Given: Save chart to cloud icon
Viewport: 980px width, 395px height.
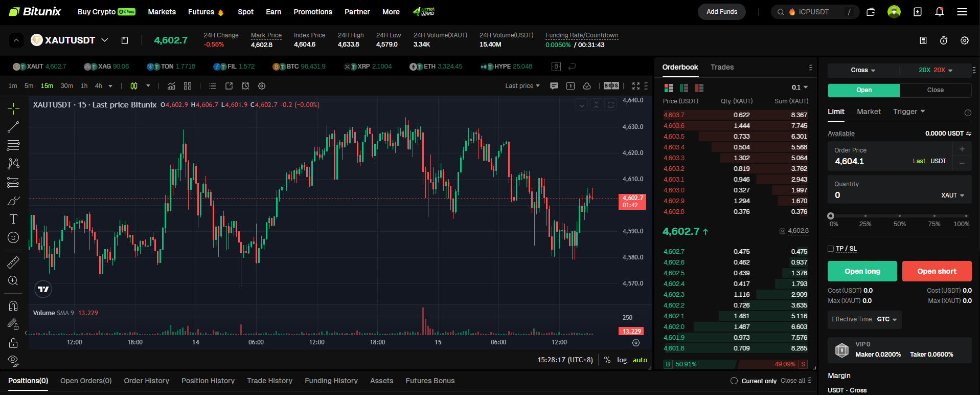Looking at the screenshot, I should point(587,86).
